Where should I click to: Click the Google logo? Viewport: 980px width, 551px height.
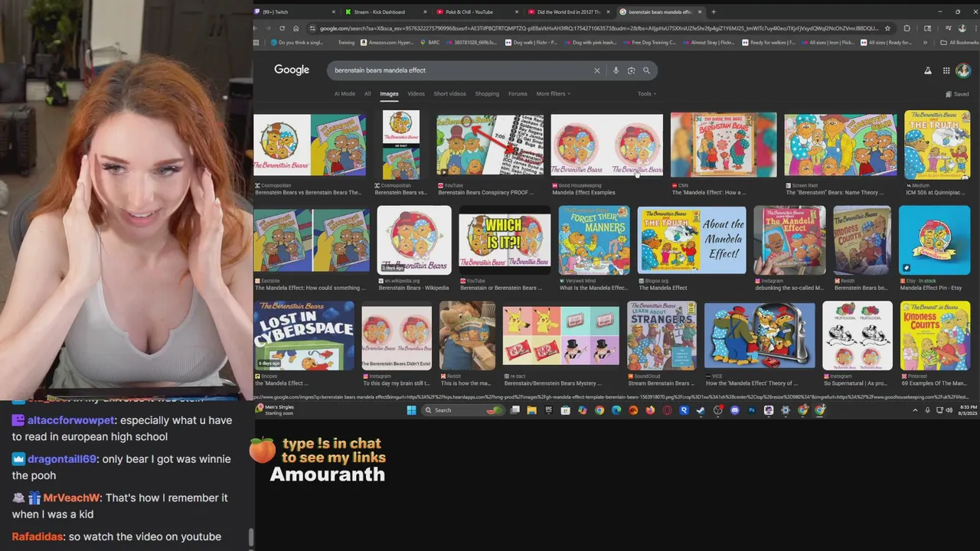292,70
